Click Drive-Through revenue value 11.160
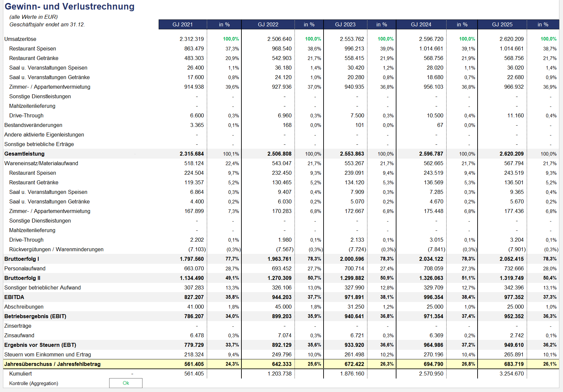This screenshot has height=392, width=563. 516,115
